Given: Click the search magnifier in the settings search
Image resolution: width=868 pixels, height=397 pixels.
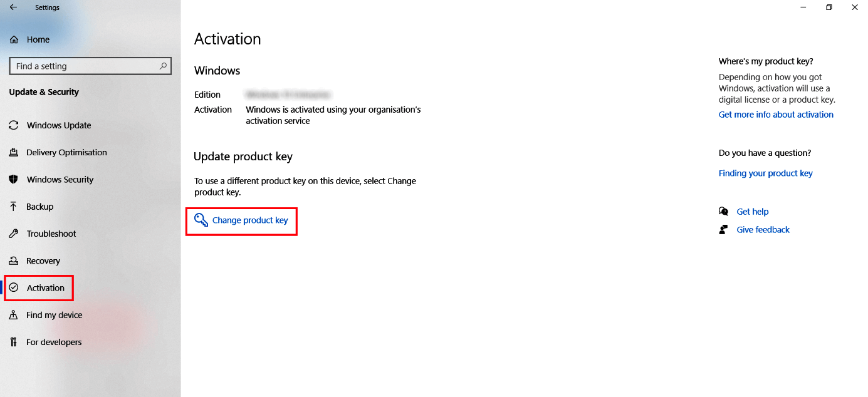Looking at the screenshot, I should pos(163,66).
